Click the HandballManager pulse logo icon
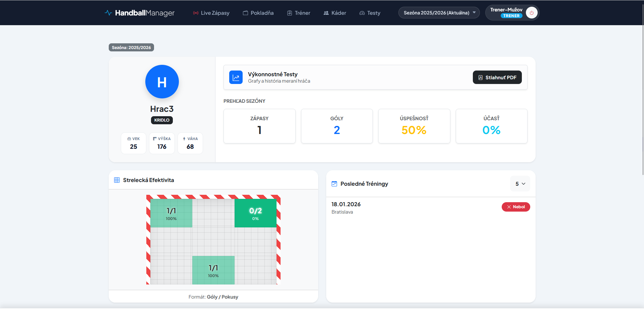Viewport: 644px width, 310px height. point(108,13)
